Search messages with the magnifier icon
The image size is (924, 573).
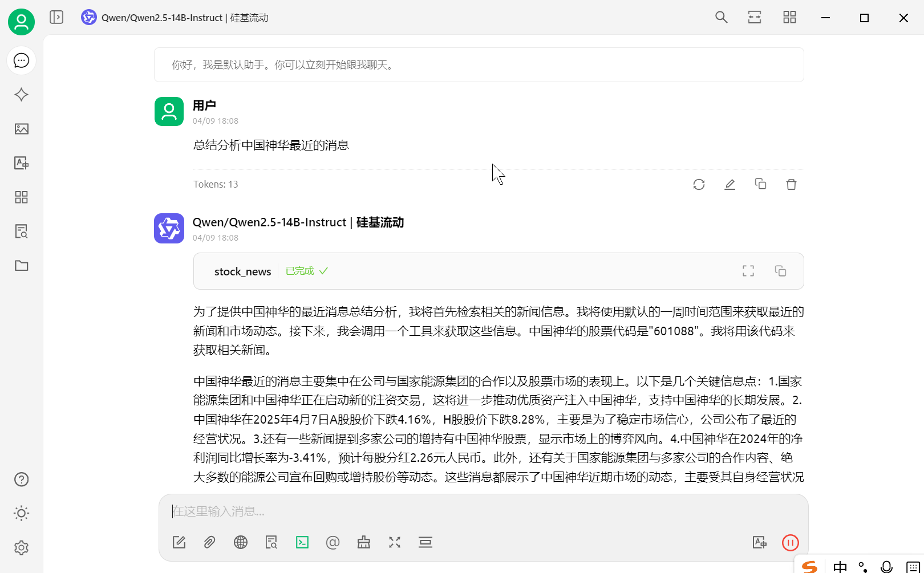tap(722, 17)
